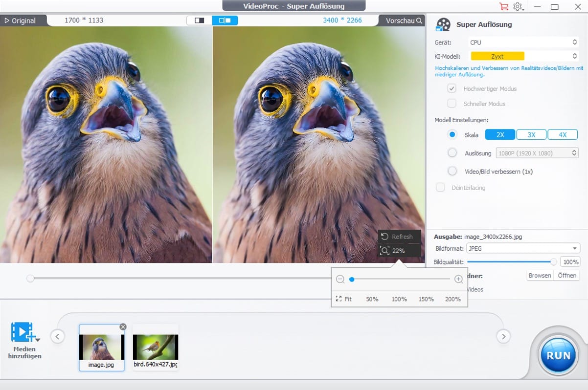Screen dimensions: 588x390
Task: Click the 4X scale button
Action: tap(563, 135)
